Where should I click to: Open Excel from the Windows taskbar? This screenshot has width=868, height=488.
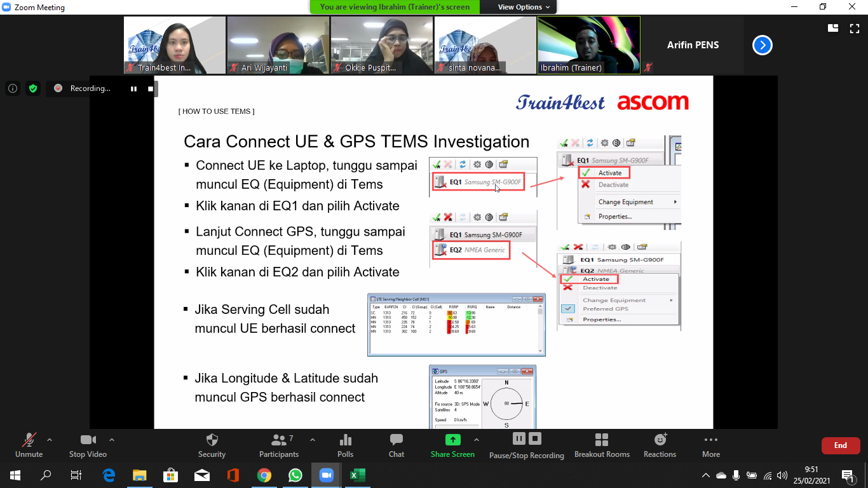(x=358, y=475)
